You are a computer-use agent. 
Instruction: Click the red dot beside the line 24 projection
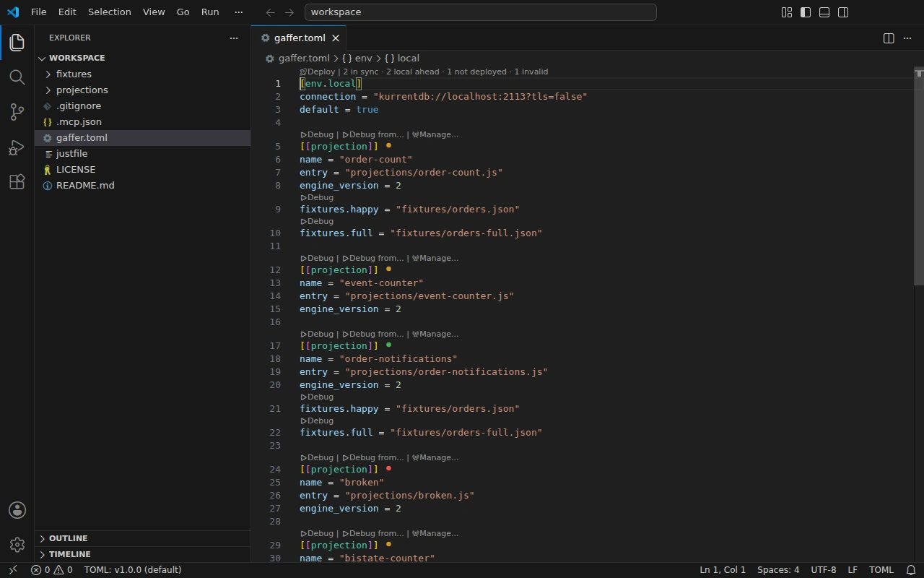pos(388,469)
